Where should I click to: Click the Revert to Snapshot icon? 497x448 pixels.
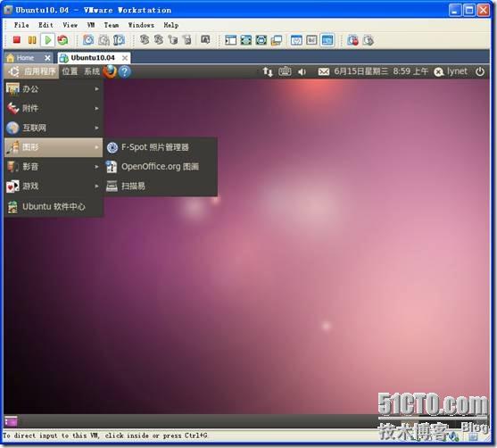(104, 40)
